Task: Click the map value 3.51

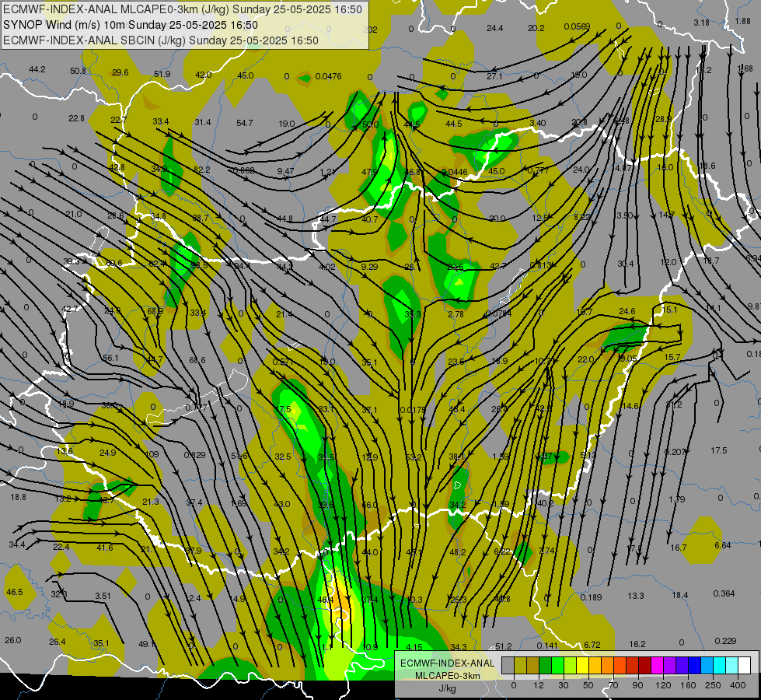Action: (103, 596)
